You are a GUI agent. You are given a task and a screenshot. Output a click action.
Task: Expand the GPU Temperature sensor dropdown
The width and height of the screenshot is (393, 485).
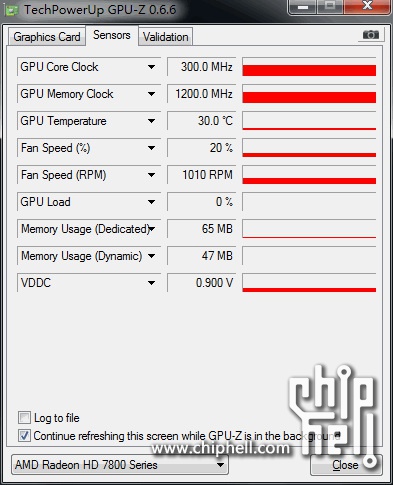coord(151,121)
